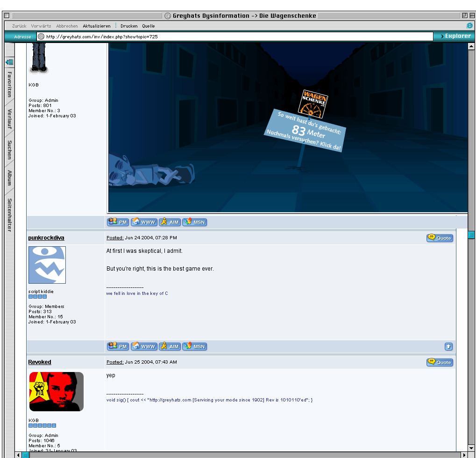Jump to top arrow in punkrockdiva's post
Image resolution: width=476 pixels, height=458 pixels.
point(449,346)
